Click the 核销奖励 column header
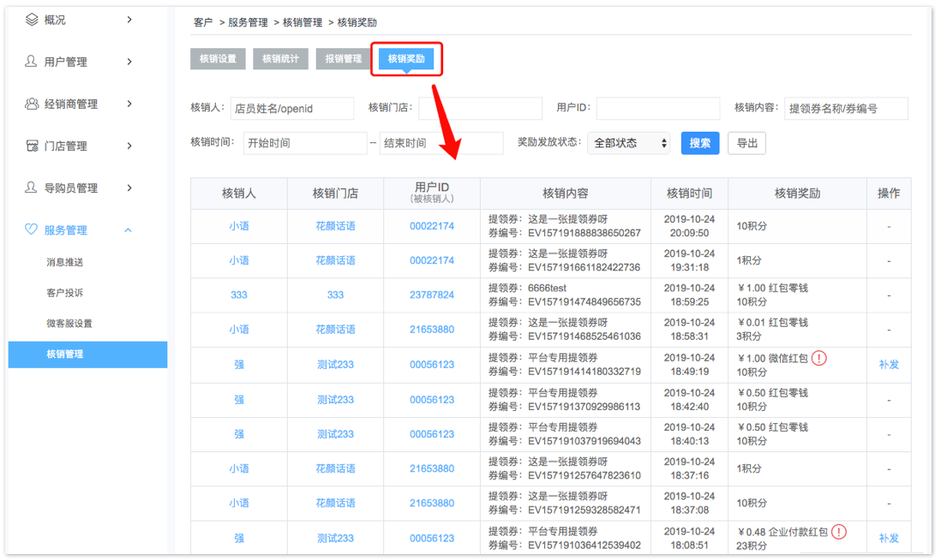The width and height of the screenshot is (941, 560). [x=797, y=193]
